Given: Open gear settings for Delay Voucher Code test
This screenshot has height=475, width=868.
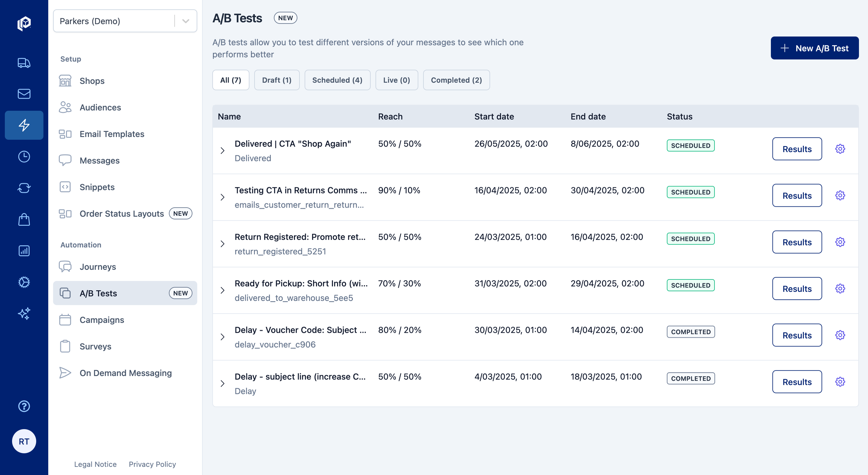Looking at the screenshot, I should [x=840, y=335].
